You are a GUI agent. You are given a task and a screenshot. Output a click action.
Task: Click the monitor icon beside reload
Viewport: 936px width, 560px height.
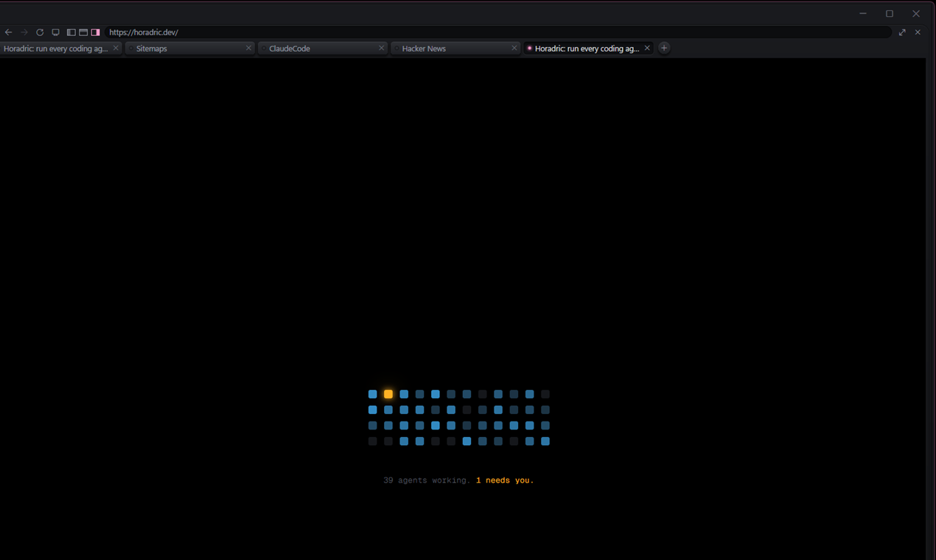55,32
